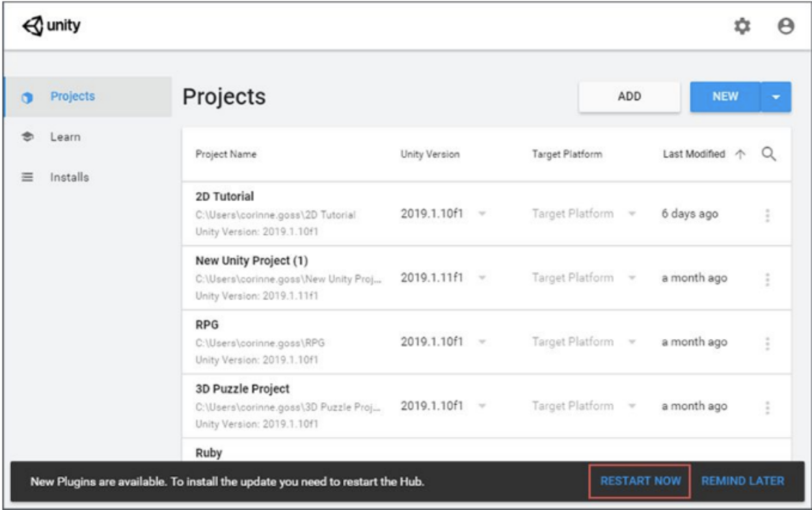The height and width of the screenshot is (510, 812).
Task: Open the user account icon
Action: tap(786, 25)
